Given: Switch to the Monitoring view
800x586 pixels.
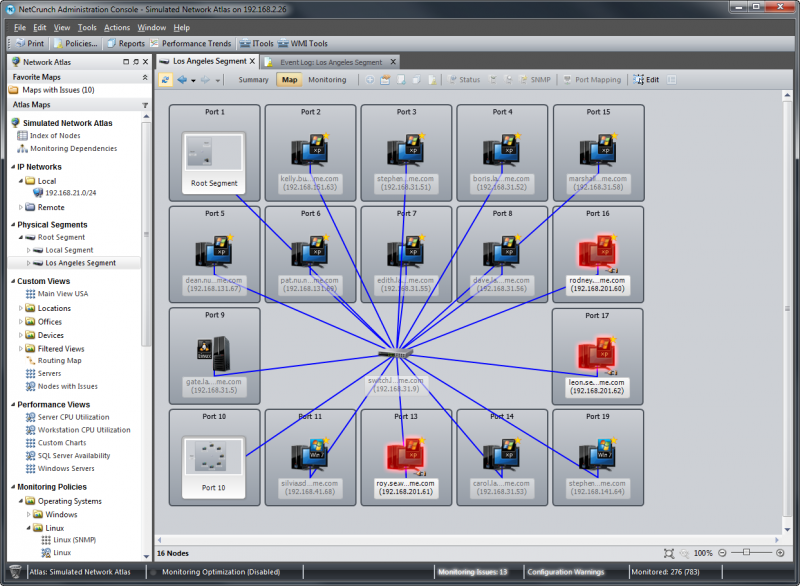Looking at the screenshot, I should coord(327,80).
